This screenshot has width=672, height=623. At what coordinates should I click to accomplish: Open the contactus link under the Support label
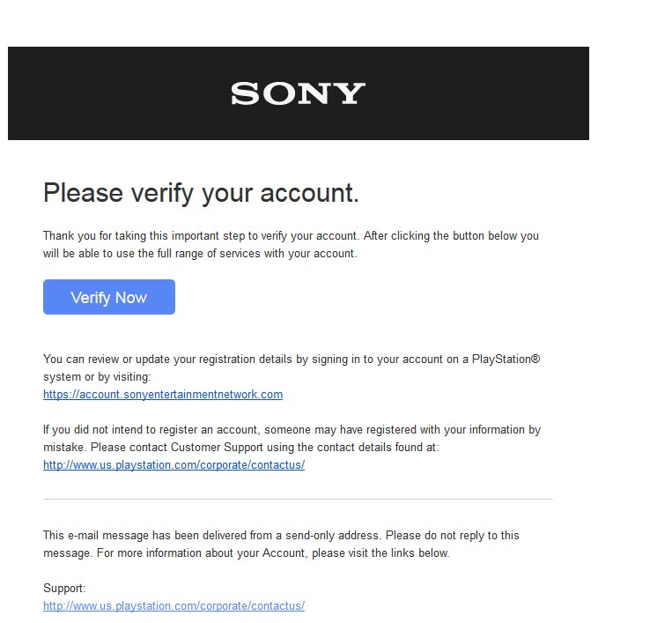[x=174, y=606]
